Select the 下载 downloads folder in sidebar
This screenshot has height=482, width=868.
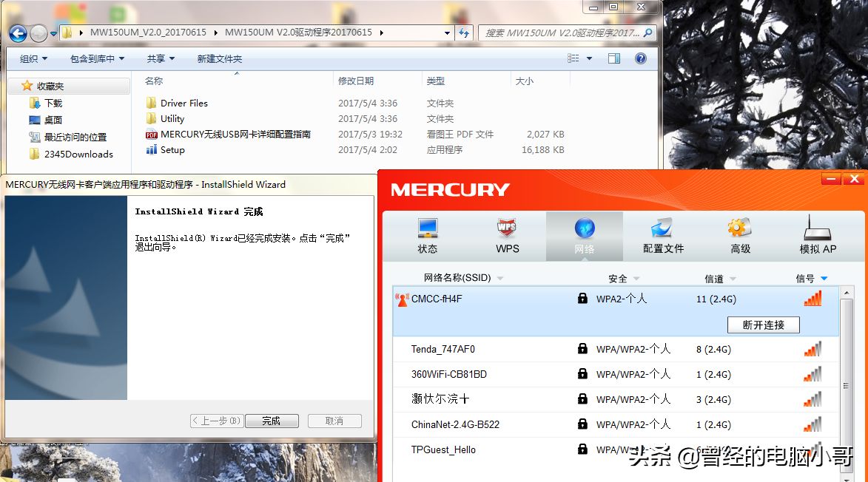53,103
